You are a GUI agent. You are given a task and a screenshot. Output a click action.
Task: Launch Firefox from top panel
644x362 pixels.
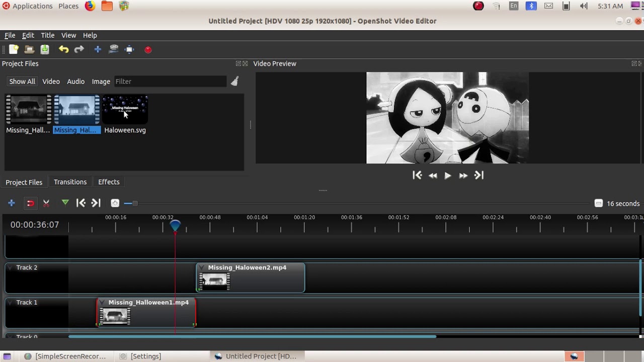(x=90, y=6)
